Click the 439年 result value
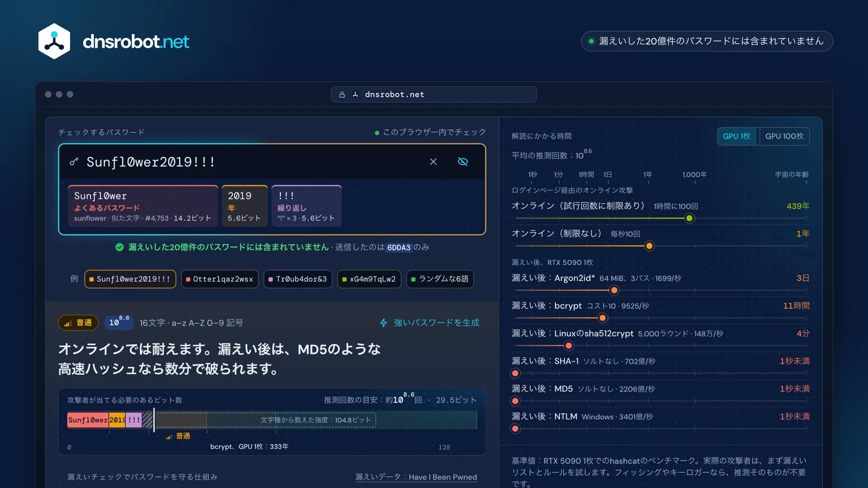868x488 pixels. pyautogui.click(x=798, y=206)
